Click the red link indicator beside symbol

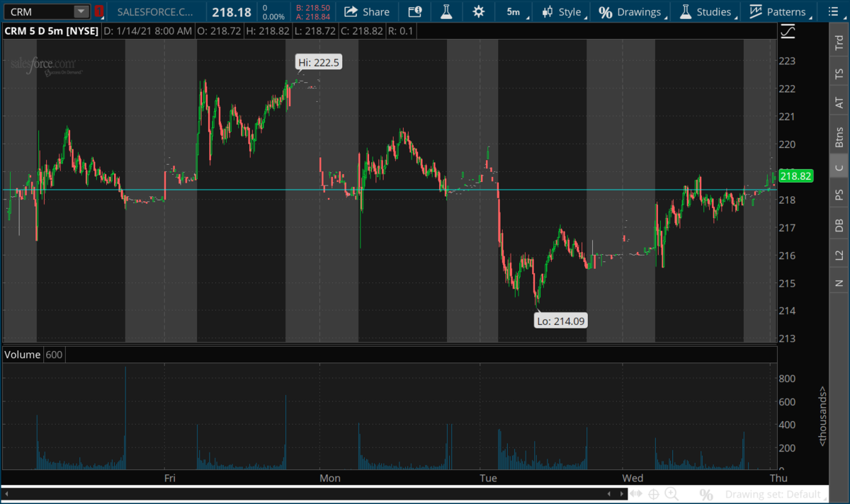click(99, 11)
